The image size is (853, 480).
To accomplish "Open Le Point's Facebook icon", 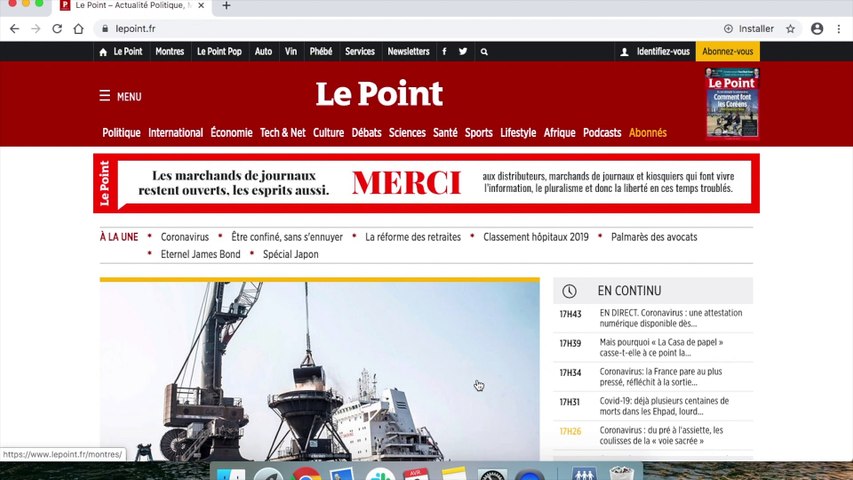I will 444,52.
